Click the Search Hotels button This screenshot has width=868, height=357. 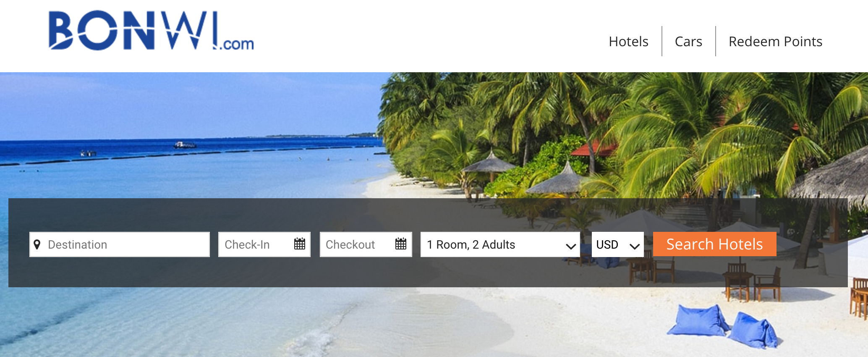pos(714,244)
